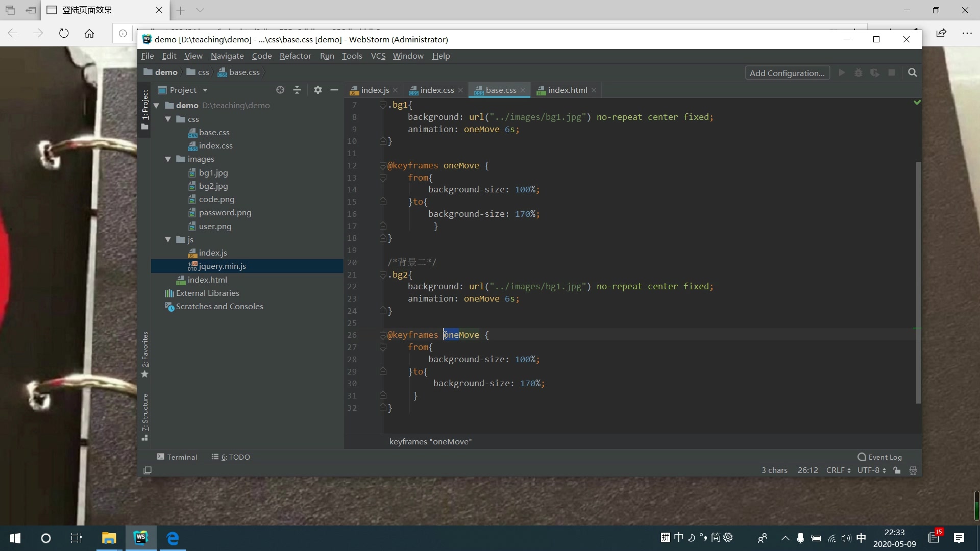Expand the js folder in Project tree

click(167, 239)
